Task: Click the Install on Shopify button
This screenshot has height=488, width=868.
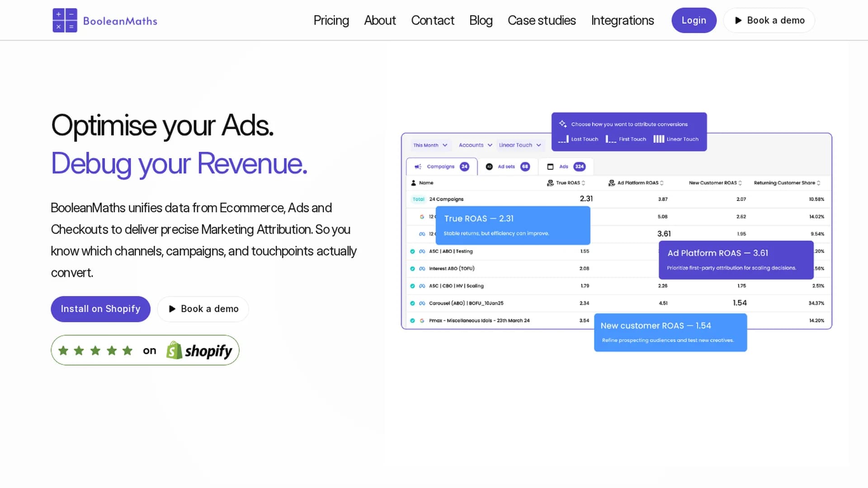Action: point(100,309)
